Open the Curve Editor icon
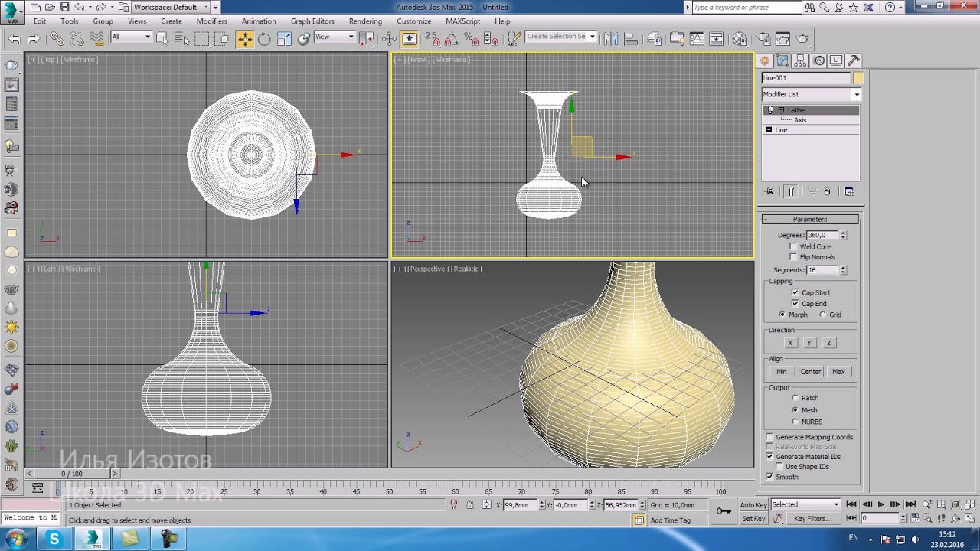Screen dimensions: 980x551 coord(697,38)
